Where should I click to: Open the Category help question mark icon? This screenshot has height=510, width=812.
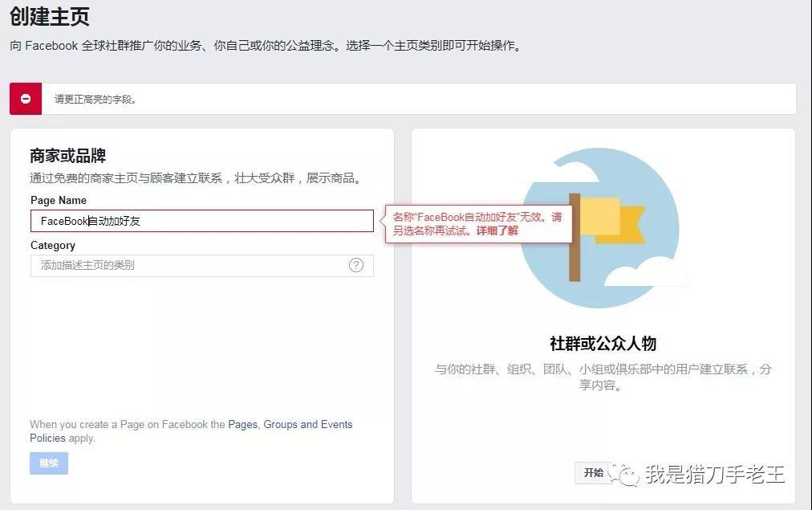point(356,265)
